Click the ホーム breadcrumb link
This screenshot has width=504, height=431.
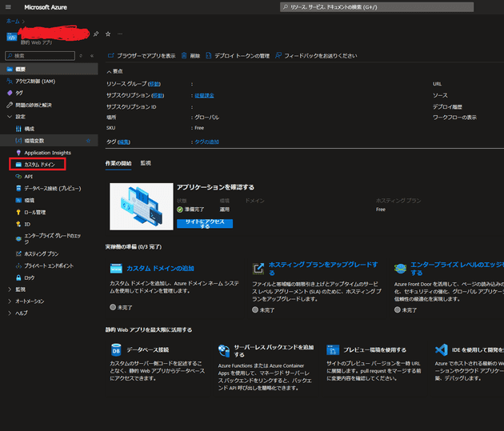(x=13, y=22)
